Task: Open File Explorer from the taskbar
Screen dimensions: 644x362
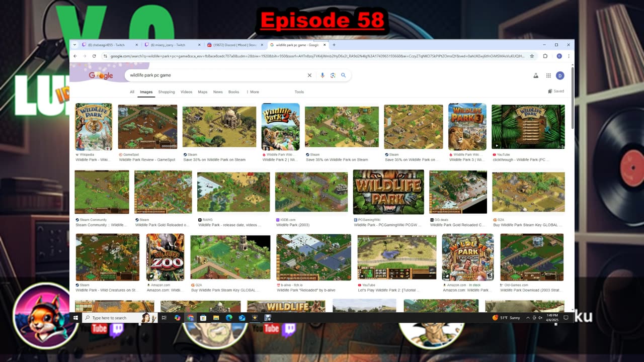Action: click(x=216, y=318)
